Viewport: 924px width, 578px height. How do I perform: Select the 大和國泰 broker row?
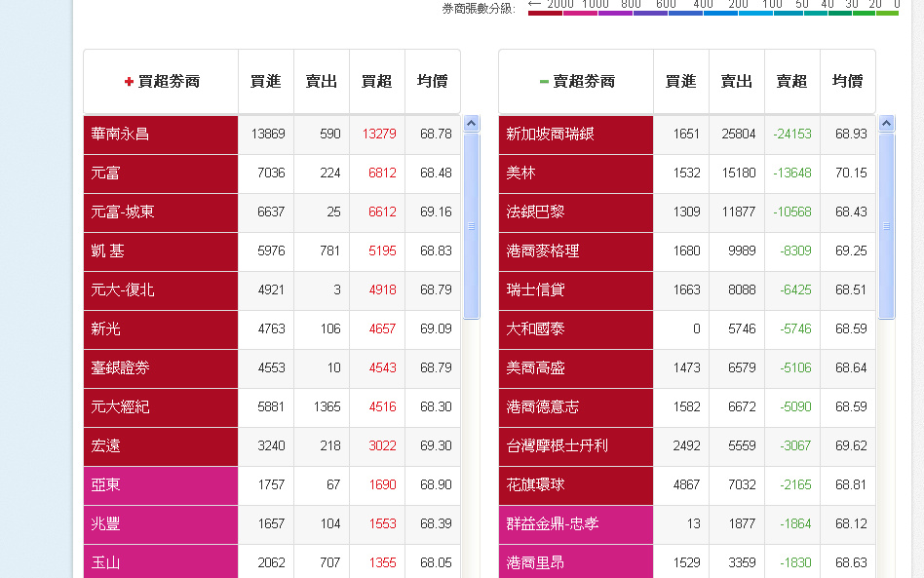coord(686,328)
